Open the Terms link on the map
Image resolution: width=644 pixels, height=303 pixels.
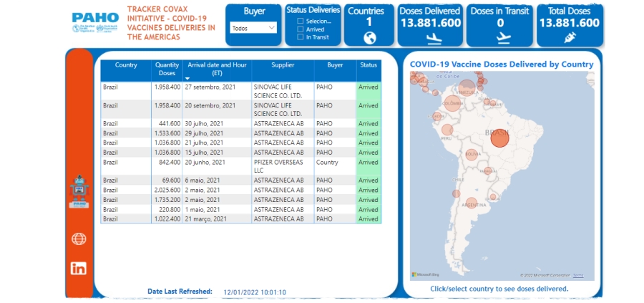click(x=578, y=275)
